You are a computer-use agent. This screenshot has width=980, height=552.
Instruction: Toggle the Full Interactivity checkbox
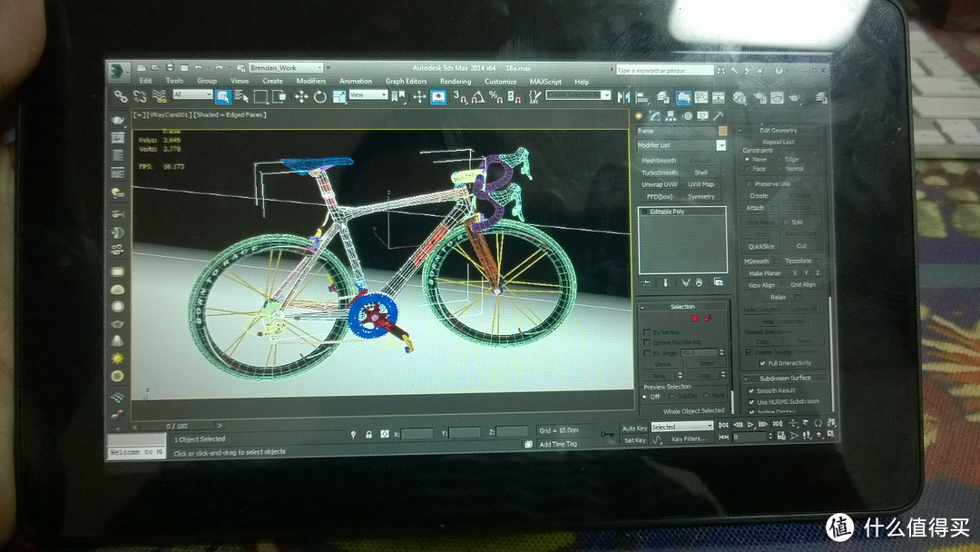(762, 363)
